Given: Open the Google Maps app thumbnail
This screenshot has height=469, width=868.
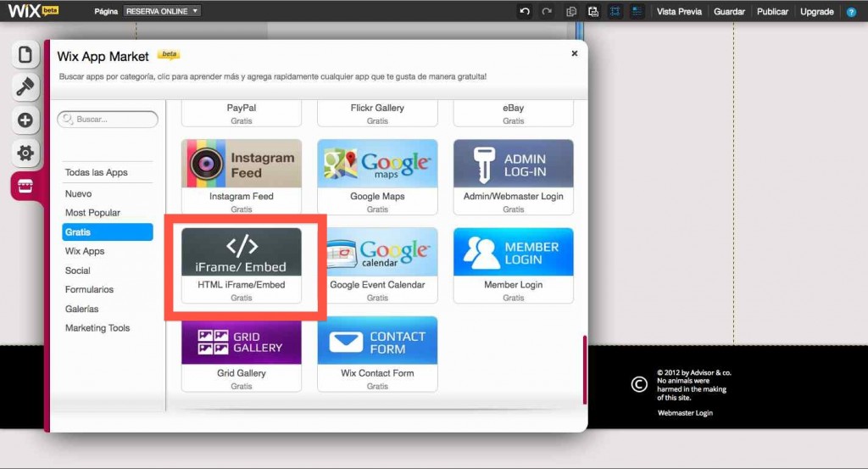Looking at the screenshot, I should tap(377, 164).
